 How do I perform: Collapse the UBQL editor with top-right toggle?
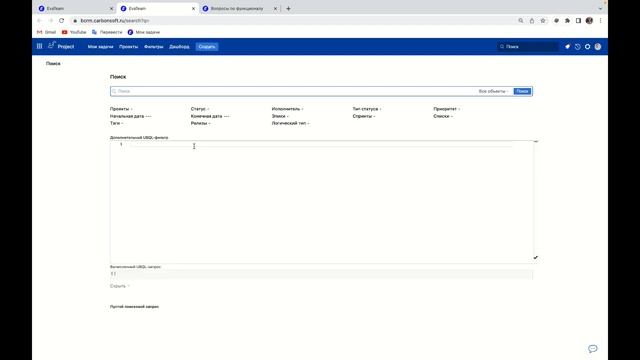536,141
